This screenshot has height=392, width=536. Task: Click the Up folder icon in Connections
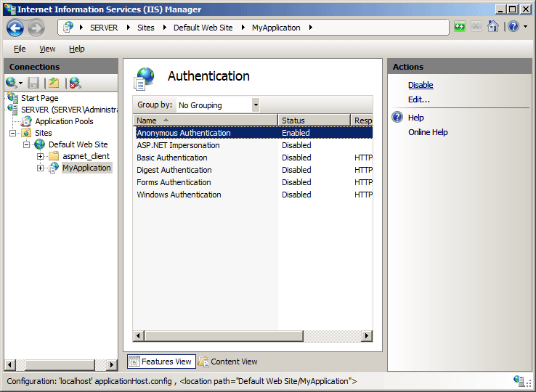click(x=54, y=83)
